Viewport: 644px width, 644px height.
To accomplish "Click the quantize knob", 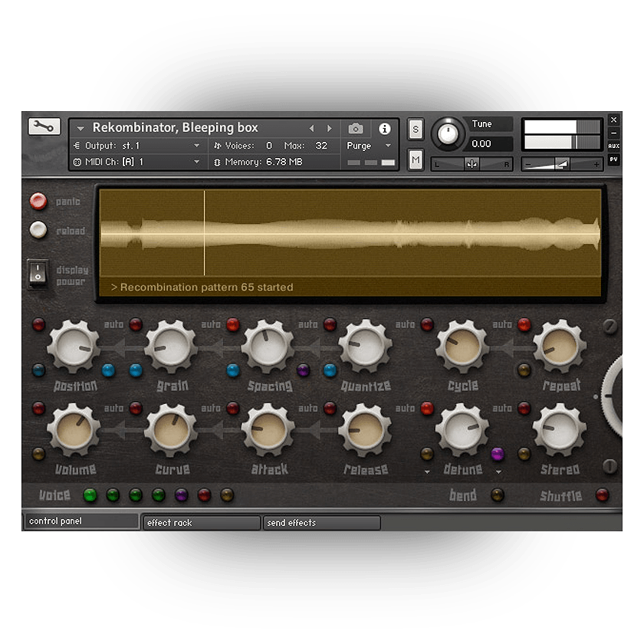I will coord(365,347).
